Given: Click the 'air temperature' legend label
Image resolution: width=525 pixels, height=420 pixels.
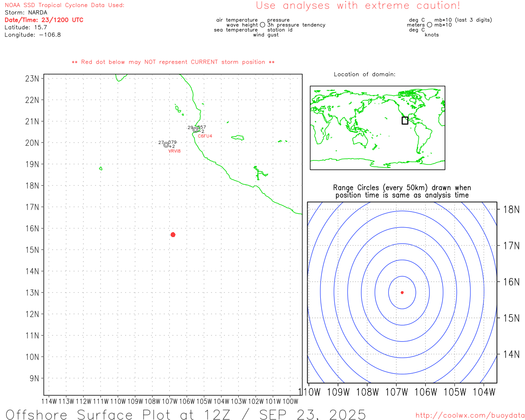Looking at the screenshot, I should (237, 20).
